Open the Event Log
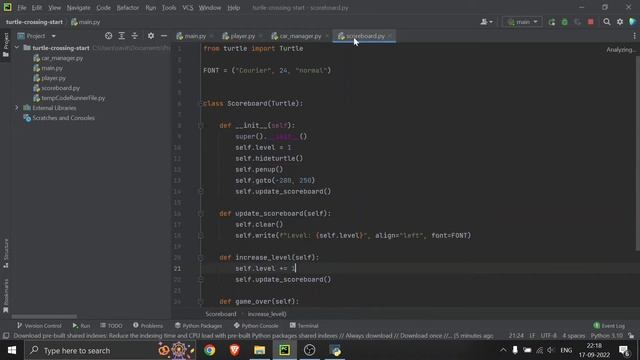640x360 pixels. point(609,326)
